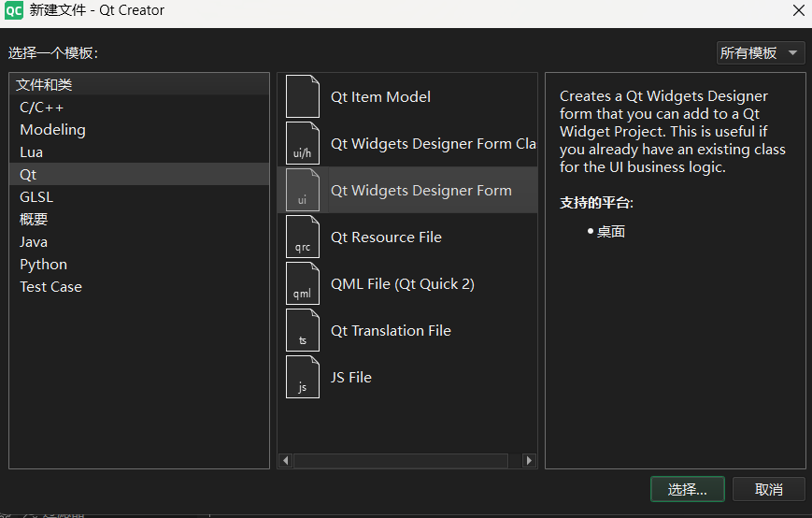Click the 取消 cancel button
Viewport: 812px width, 518px height.
pos(769,489)
